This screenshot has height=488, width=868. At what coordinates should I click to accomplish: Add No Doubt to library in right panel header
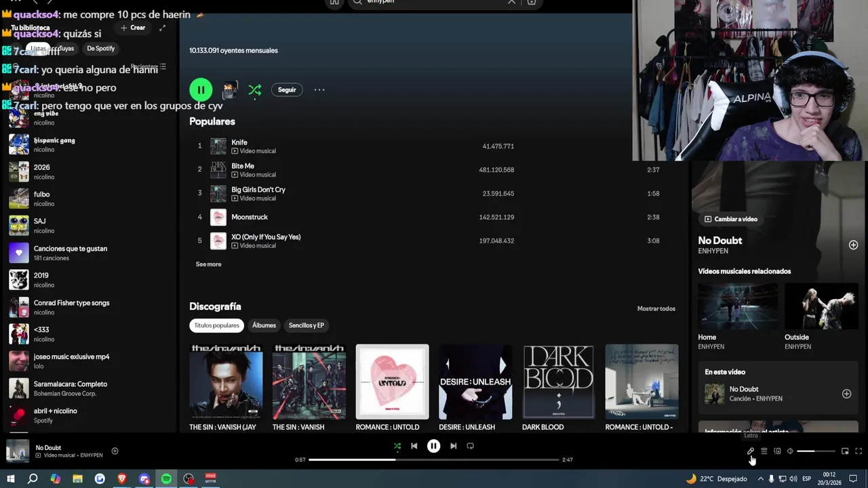853,245
